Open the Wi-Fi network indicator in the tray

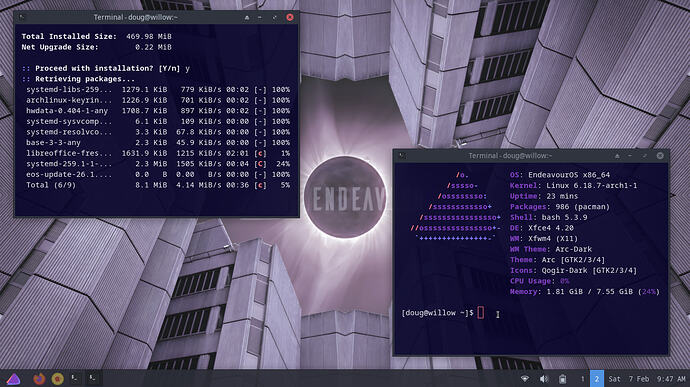(525, 379)
